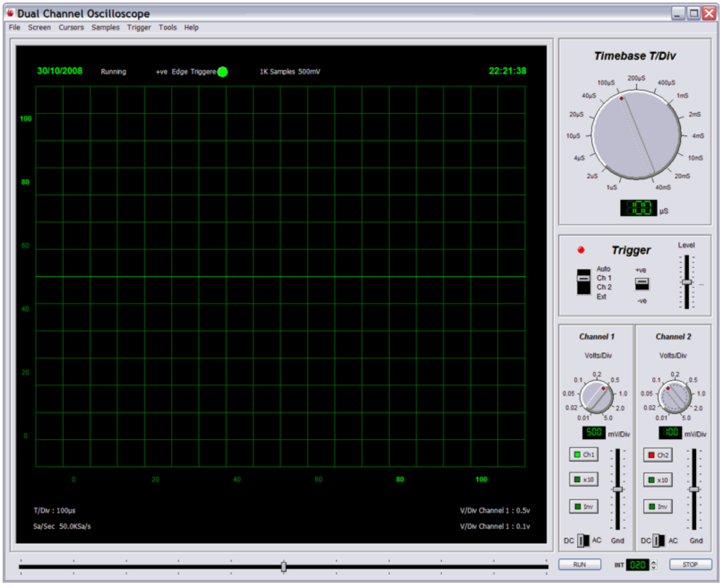Click the trigger source selector switch

[x=583, y=282]
